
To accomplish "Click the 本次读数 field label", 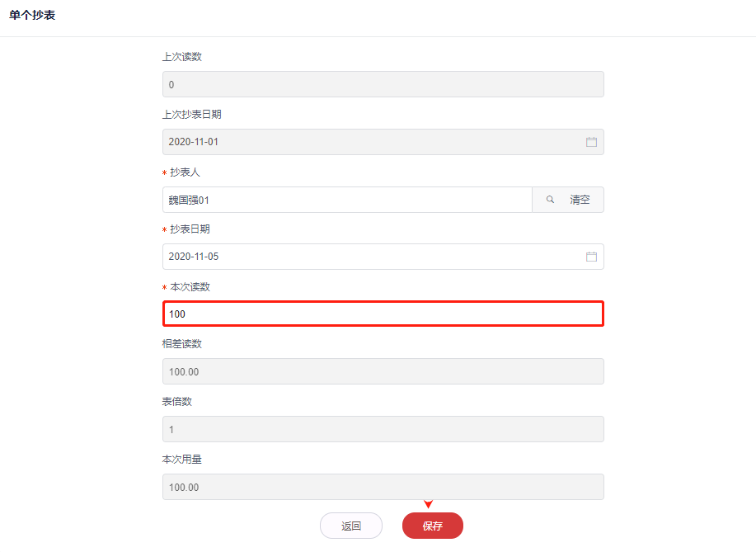I will pyautogui.click(x=190, y=286).
